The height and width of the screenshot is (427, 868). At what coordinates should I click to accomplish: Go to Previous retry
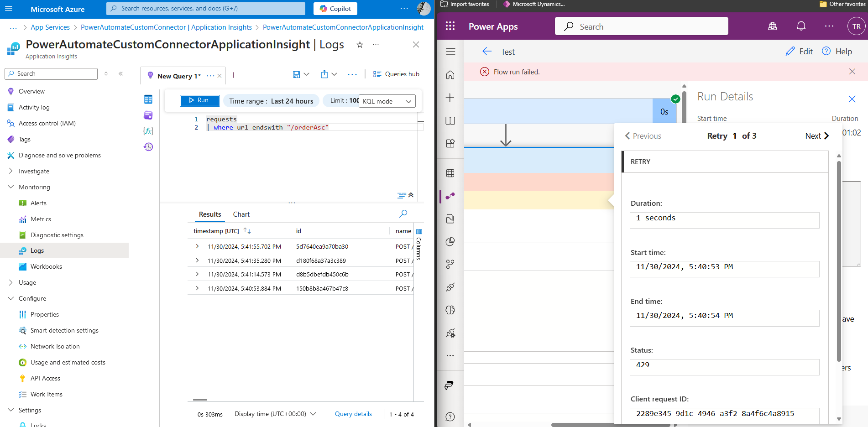tap(643, 136)
